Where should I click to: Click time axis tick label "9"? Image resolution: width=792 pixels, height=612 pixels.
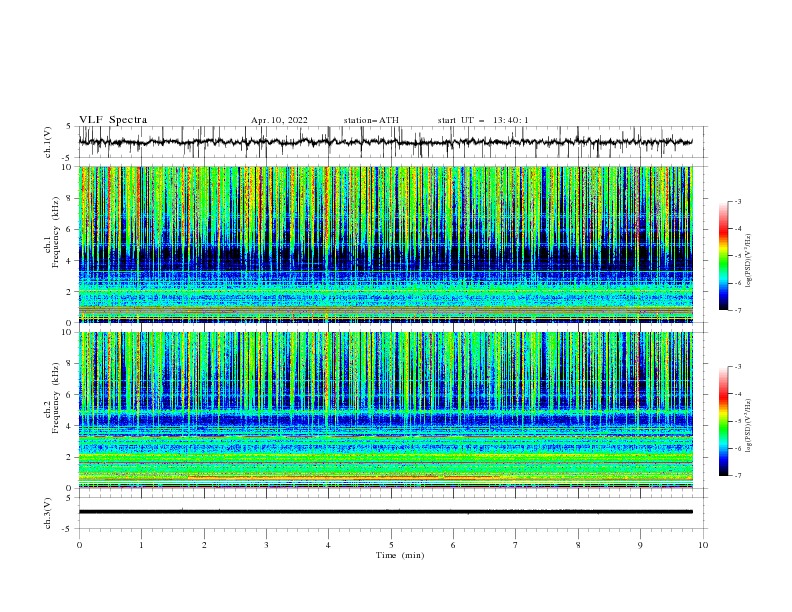coord(640,545)
